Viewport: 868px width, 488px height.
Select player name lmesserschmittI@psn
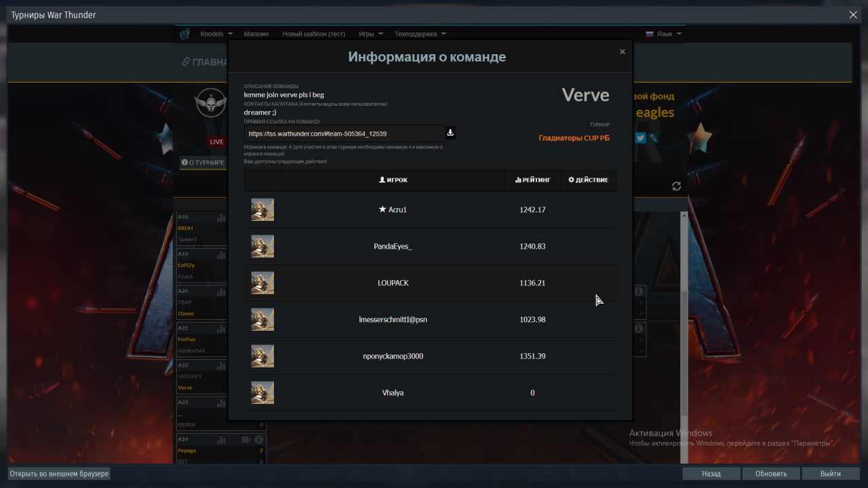pos(393,319)
